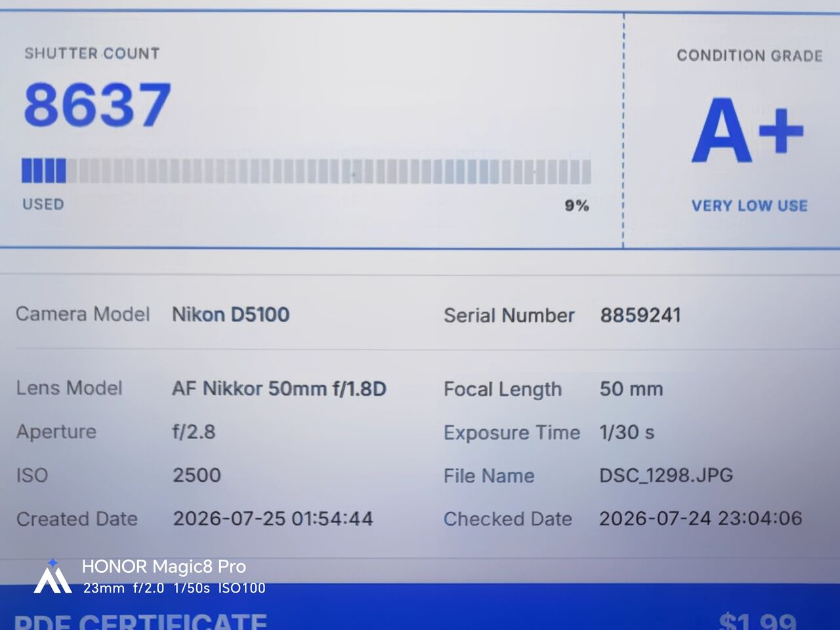Click the Lens Model label
840x630 pixels.
point(69,388)
